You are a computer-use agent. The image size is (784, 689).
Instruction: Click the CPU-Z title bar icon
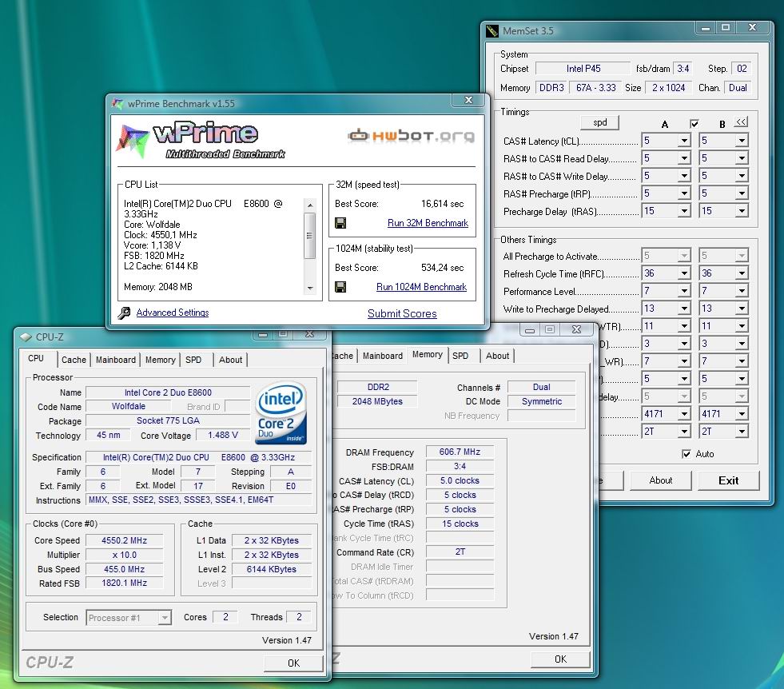[x=26, y=337]
